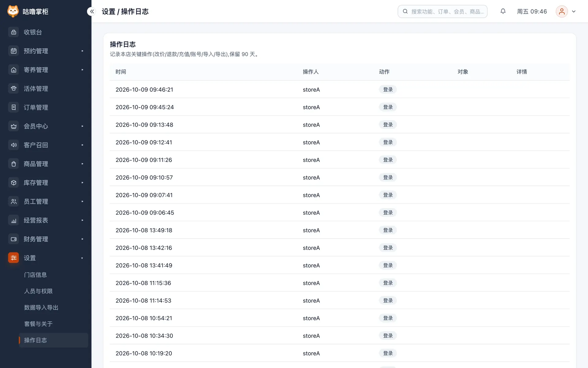The image size is (588, 368).
Task: Select 操作日志 in the sidebar
Action: pos(54,340)
